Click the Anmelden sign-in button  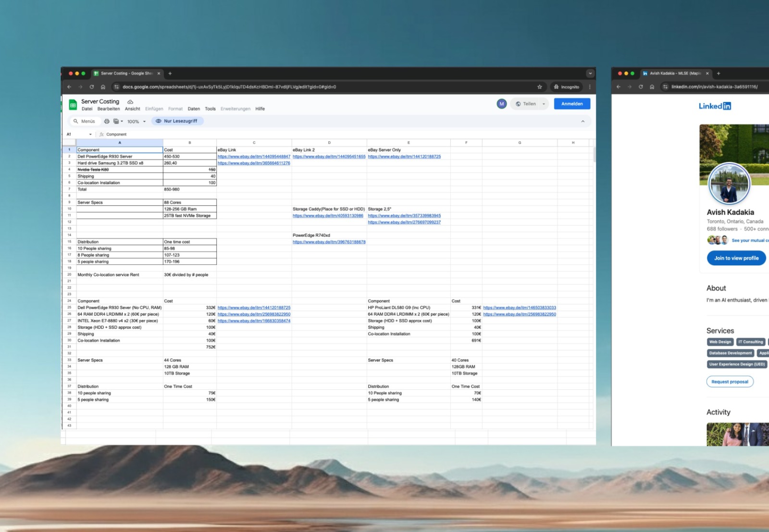tap(571, 104)
